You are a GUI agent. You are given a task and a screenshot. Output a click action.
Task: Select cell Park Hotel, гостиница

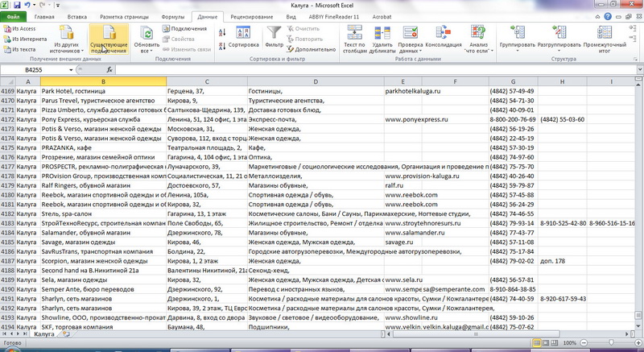(x=104, y=91)
